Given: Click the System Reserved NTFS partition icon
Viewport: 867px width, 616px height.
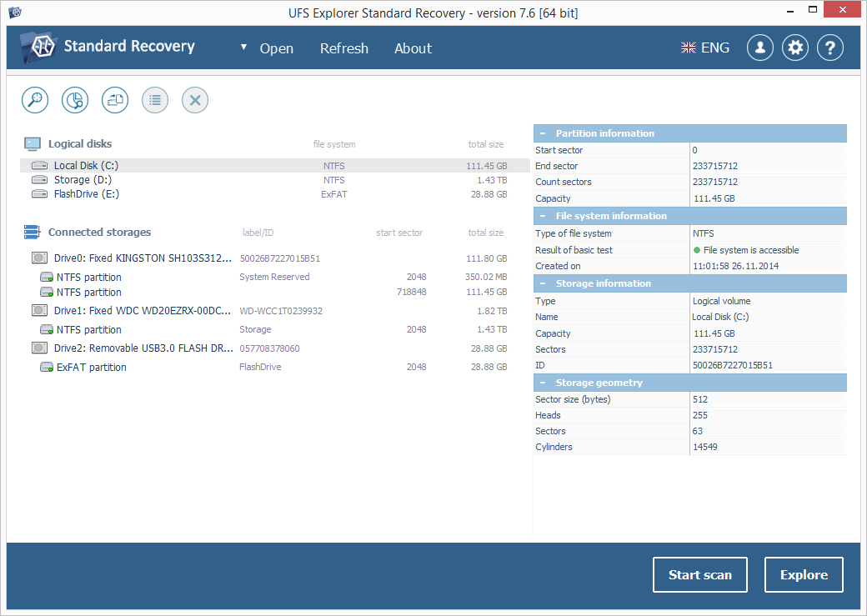Looking at the screenshot, I should coord(47,277).
